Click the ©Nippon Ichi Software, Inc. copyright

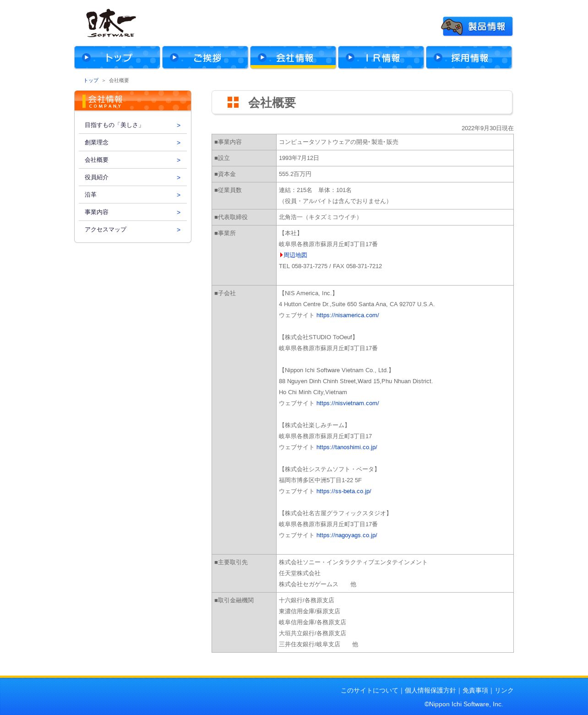click(x=463, y=704)
